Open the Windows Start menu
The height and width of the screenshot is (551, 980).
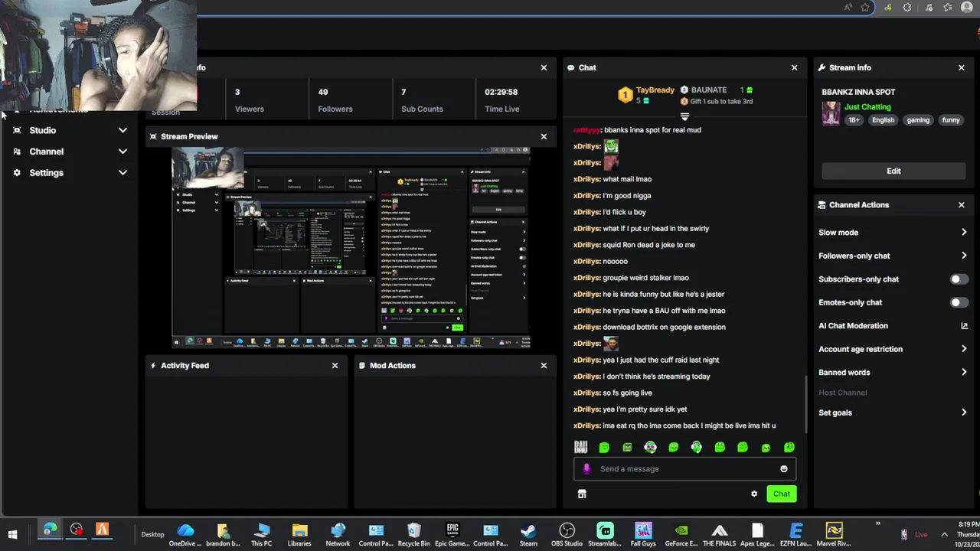tap(12, 534)
